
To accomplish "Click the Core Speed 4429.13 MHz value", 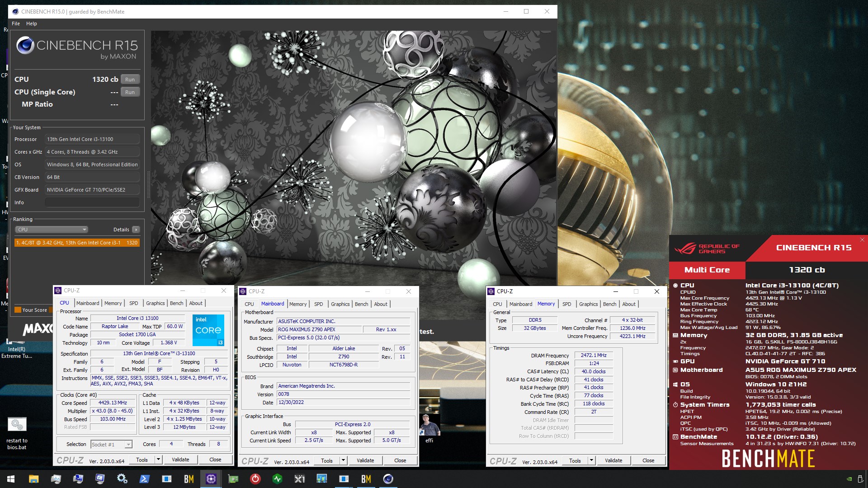I will [x=113, y=403].
